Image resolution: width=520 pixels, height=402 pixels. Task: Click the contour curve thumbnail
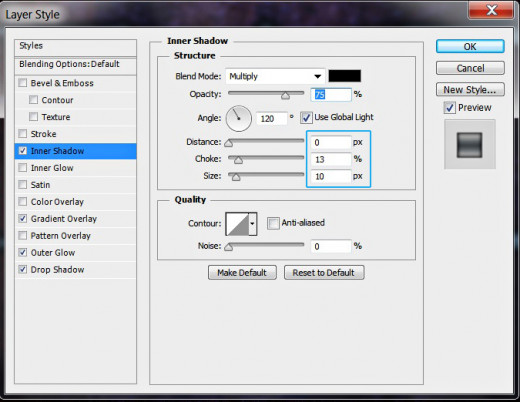[x=237, y=224]
